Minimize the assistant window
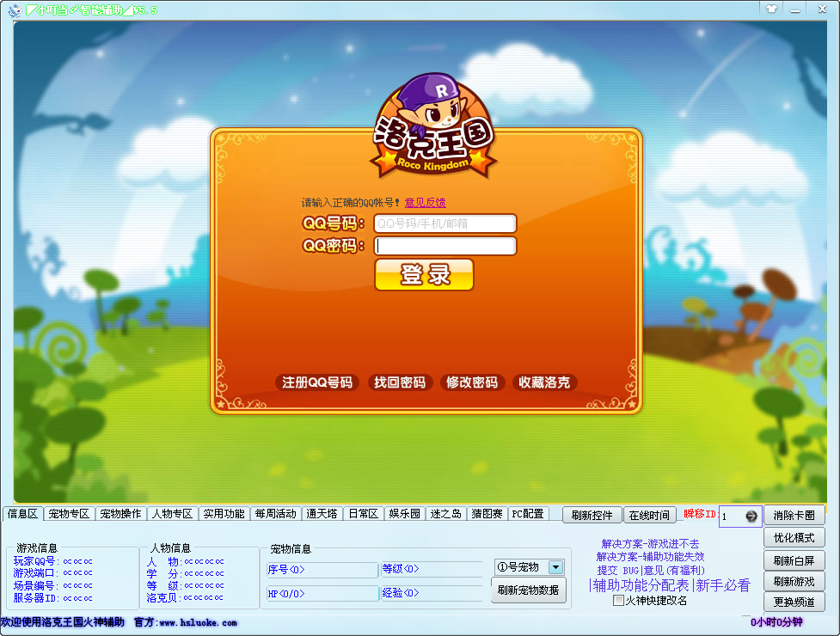 [795, 9]
